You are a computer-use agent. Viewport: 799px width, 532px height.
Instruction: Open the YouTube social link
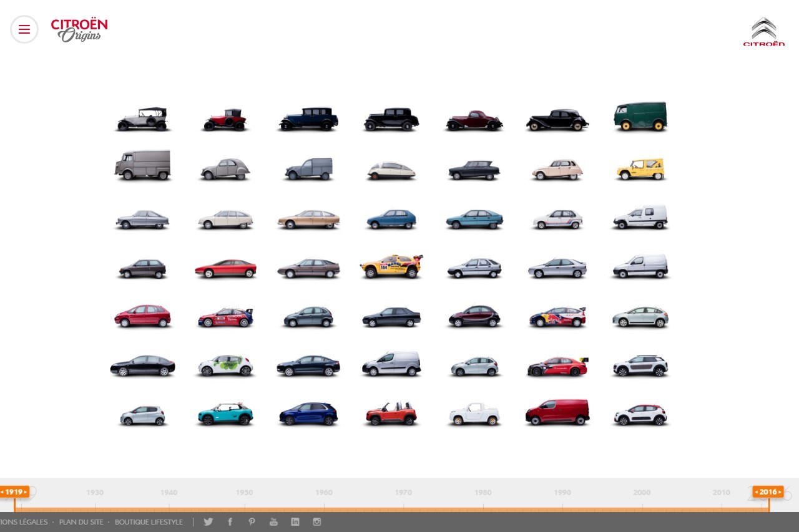click(273, 522)
